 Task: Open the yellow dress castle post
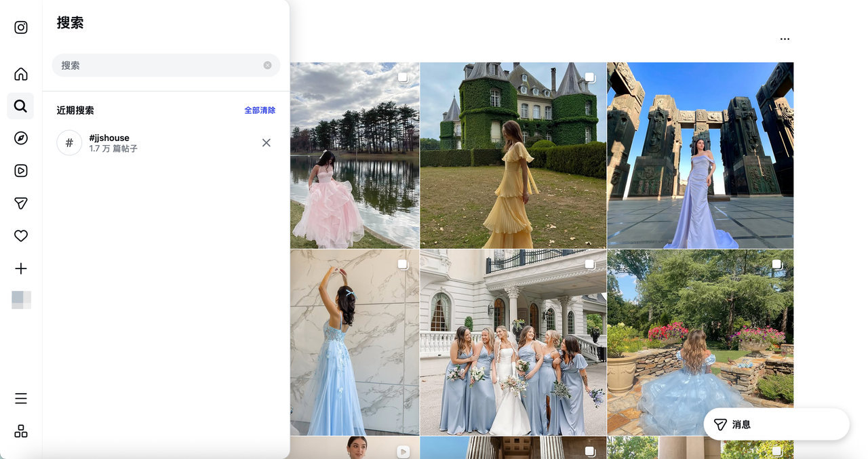pyautogui.click(x=513, y=156)
